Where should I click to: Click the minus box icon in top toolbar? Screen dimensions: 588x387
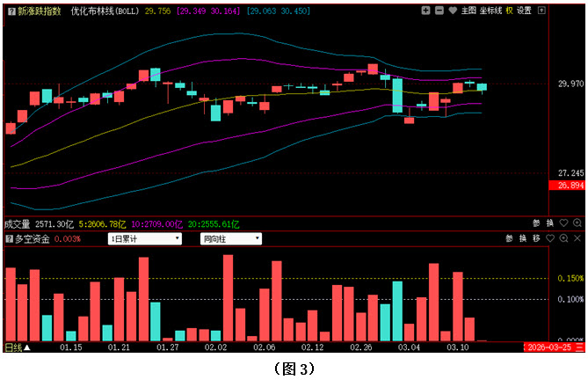(x=439, y=11)
